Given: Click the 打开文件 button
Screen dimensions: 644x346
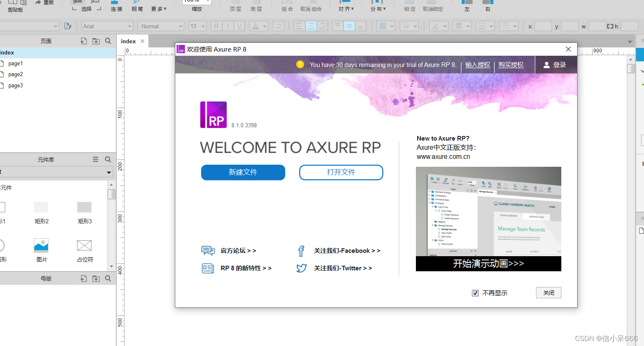Looking at the screenshot, I should tap(341, 172).
